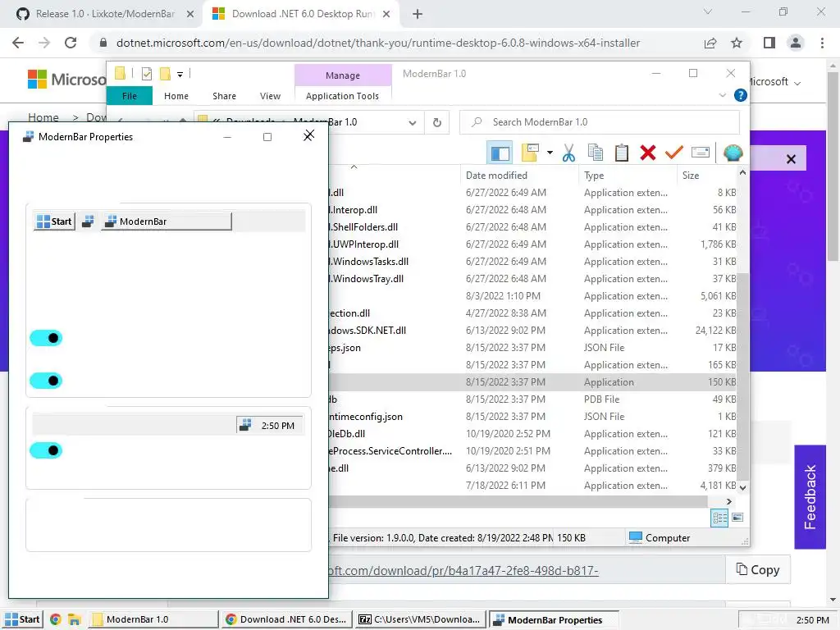The height and width of the screenshot is (630, 840).
Task: Click the red X Delete icon
Action: click(x=648, y=153)
